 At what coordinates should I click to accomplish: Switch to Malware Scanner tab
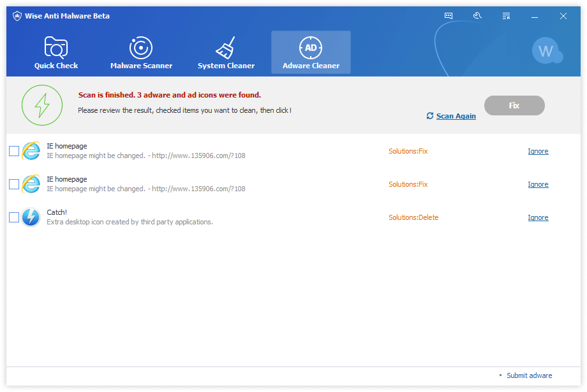coord(141,52)
